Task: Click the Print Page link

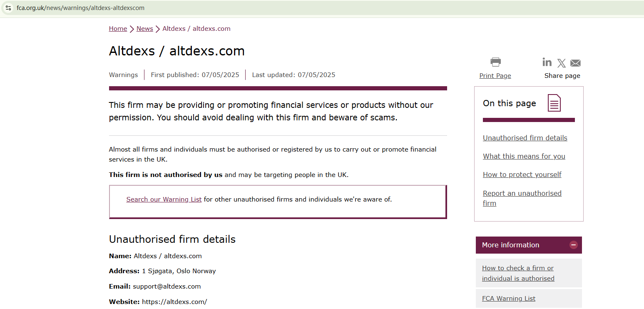Action: (495, 76)
